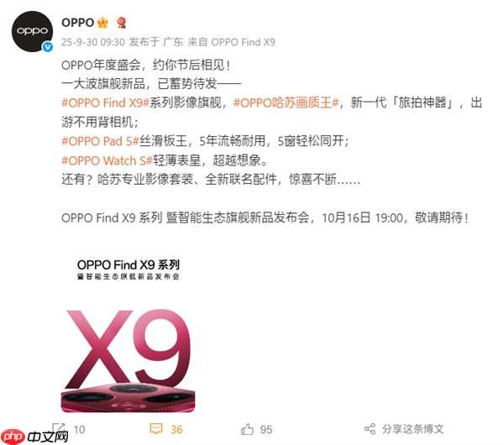The image size is (504, 445).
Task: Open the #OPPO Find X9# hashtag
Action: coord(106,102)
